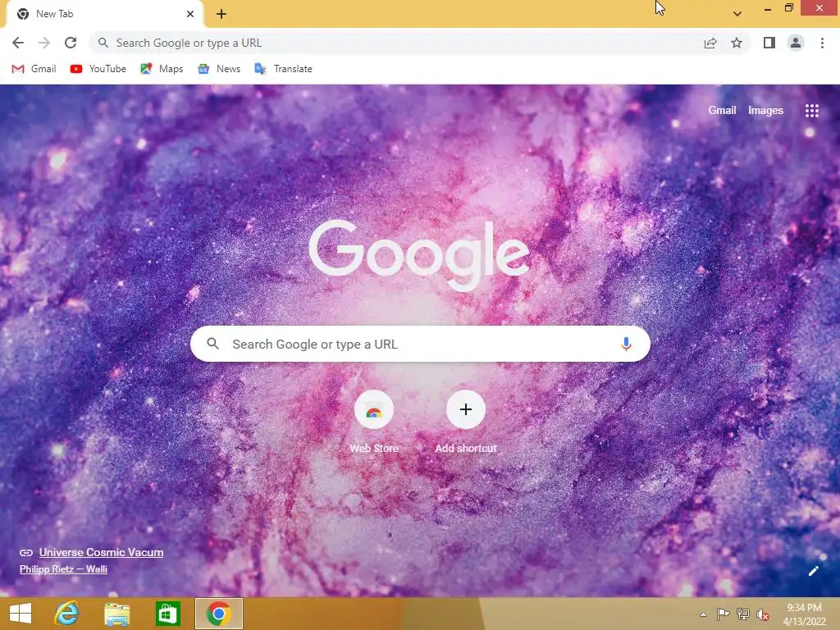Open Action Center flag icon
The image size is (840, 630).
click(x=723, y=614)
